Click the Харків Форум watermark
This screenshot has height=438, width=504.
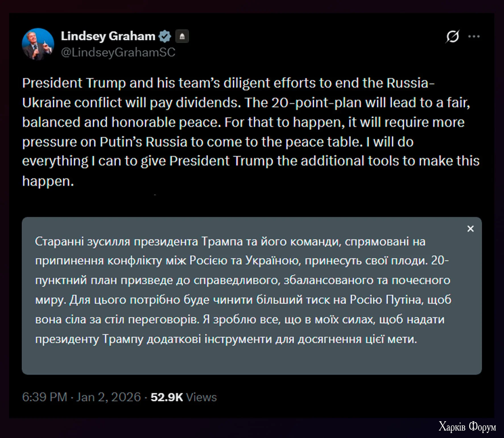click(467, 427)
